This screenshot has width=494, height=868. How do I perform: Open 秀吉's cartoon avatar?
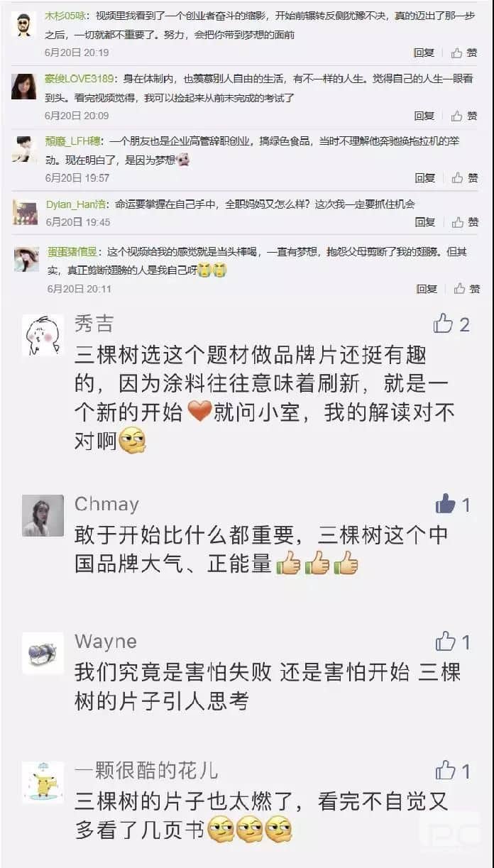(43, 335)
